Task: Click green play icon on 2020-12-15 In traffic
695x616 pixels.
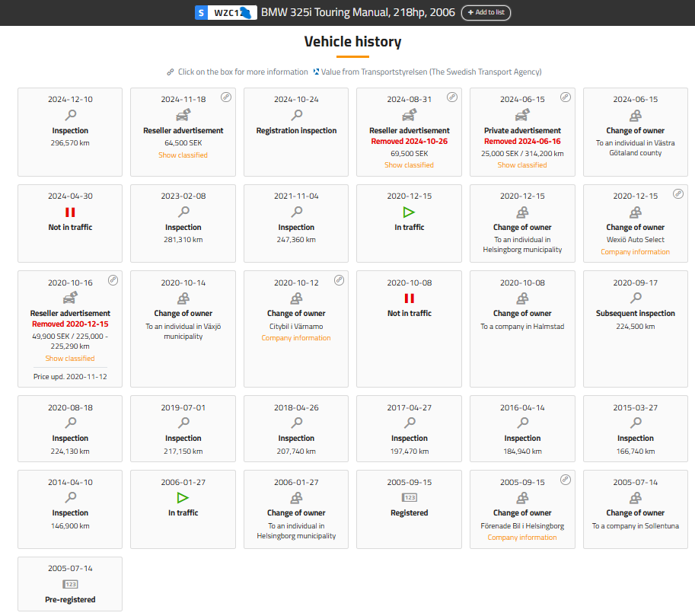Action: (x=410, y=212)
